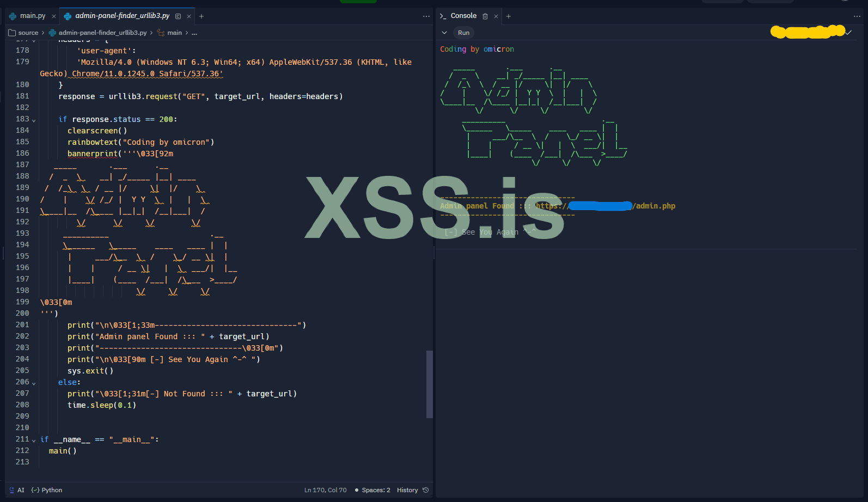Select the admin-panel-finder_urllib3.py tab
This screenshot has height=502, width=868.
tap(122, 16)
